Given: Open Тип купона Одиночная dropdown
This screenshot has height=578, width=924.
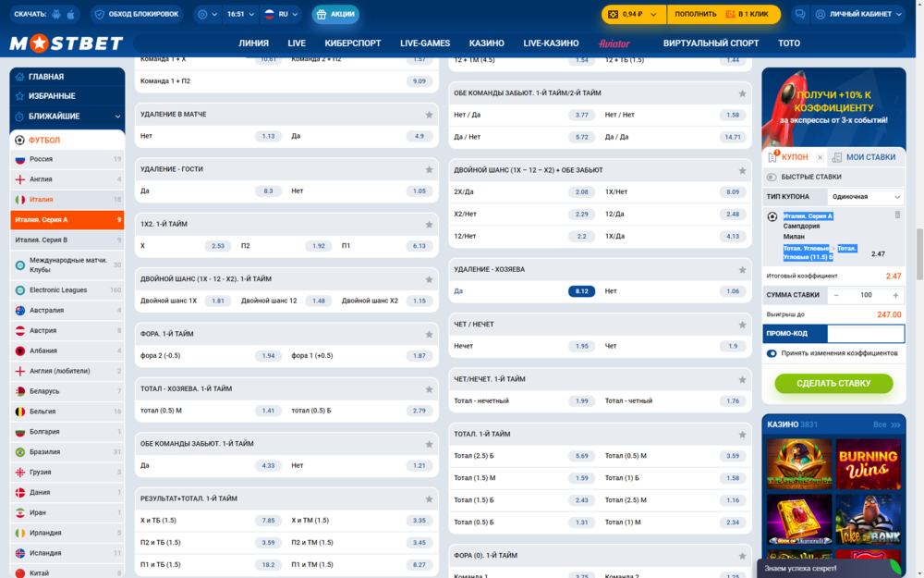Looking at the screenshot, I should coord(865,197).
